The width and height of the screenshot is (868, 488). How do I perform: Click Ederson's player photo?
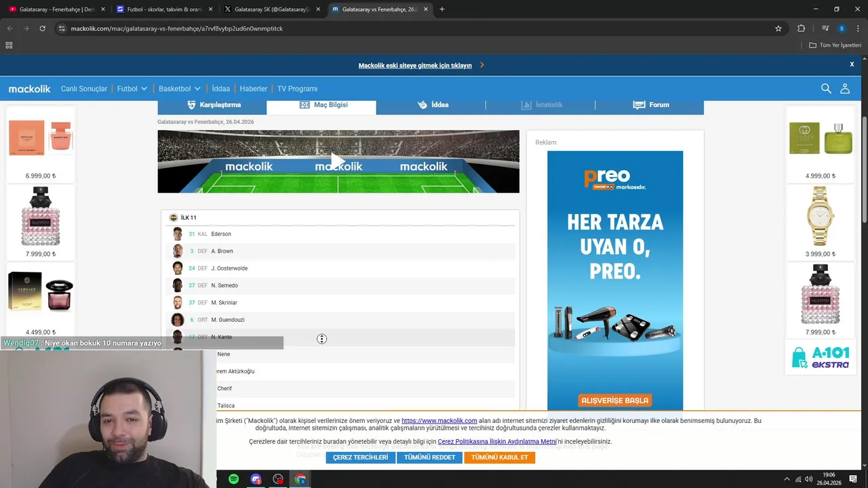pyautogui.click(x=178, y=234)
